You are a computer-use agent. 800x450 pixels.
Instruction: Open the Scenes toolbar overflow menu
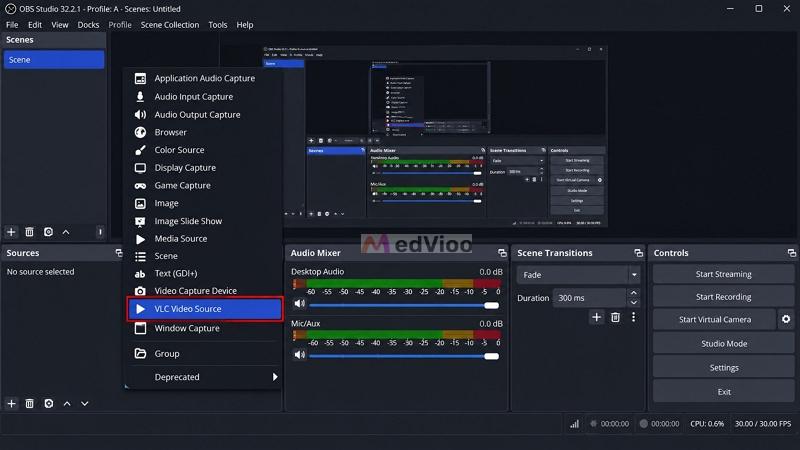tap(100, 232)
